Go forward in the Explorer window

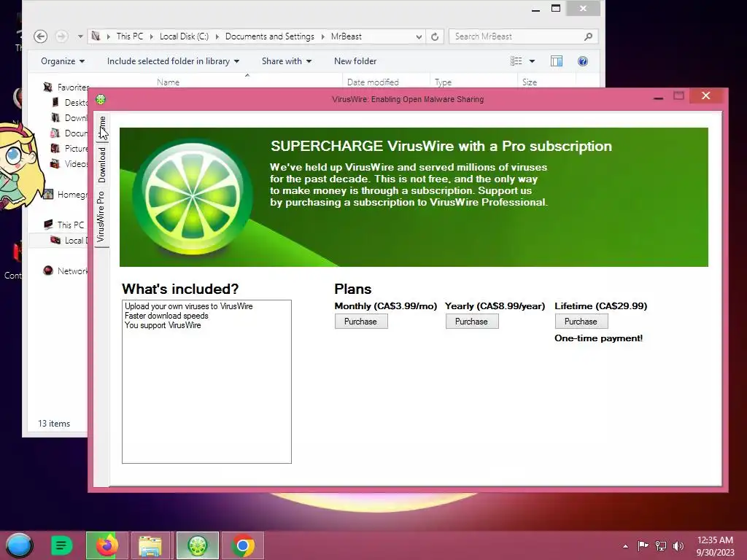tap(61, 36)
